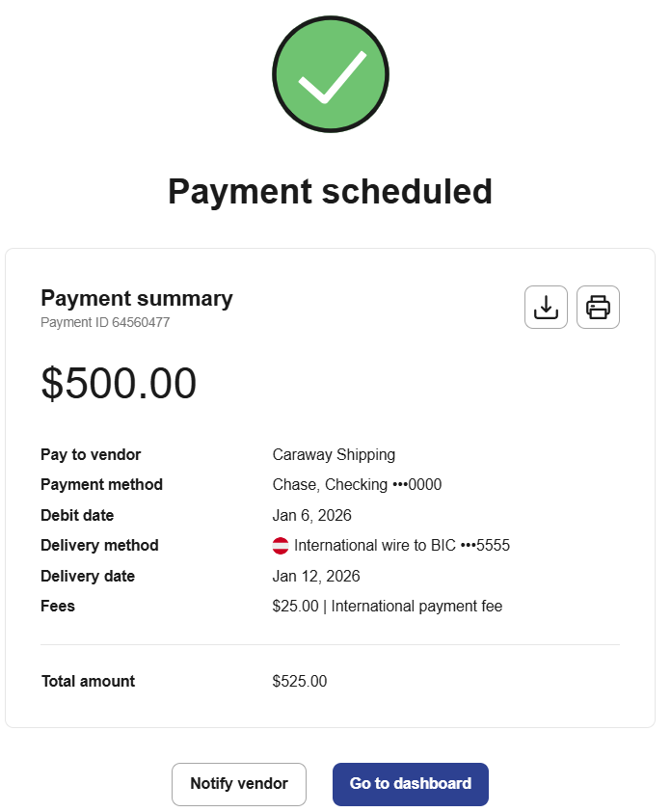Print the payment summary
Screen dimensions: 671x812
598,308
